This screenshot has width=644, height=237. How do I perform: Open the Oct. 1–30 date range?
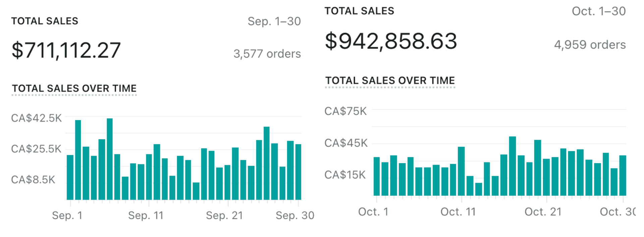pyautogui.click(x=598, y=11)
